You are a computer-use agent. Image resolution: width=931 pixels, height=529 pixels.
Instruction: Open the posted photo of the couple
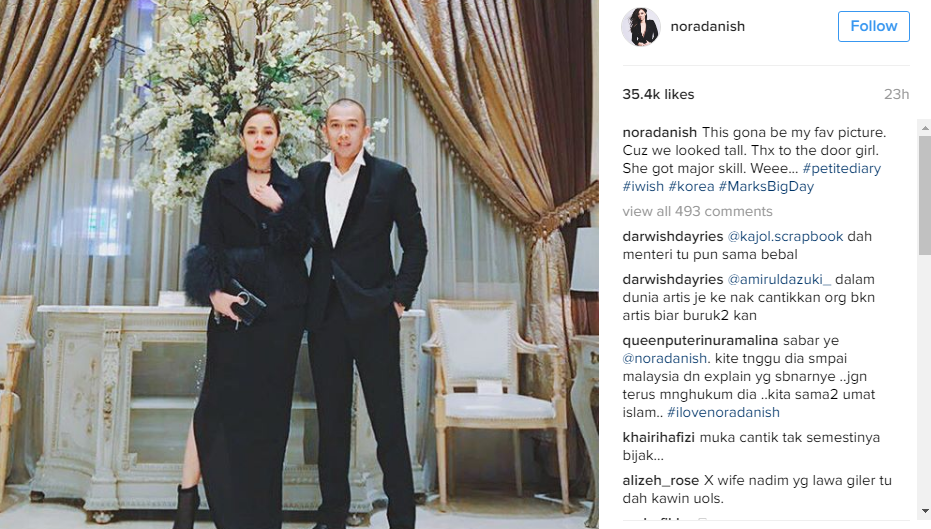tap(299, 264)
